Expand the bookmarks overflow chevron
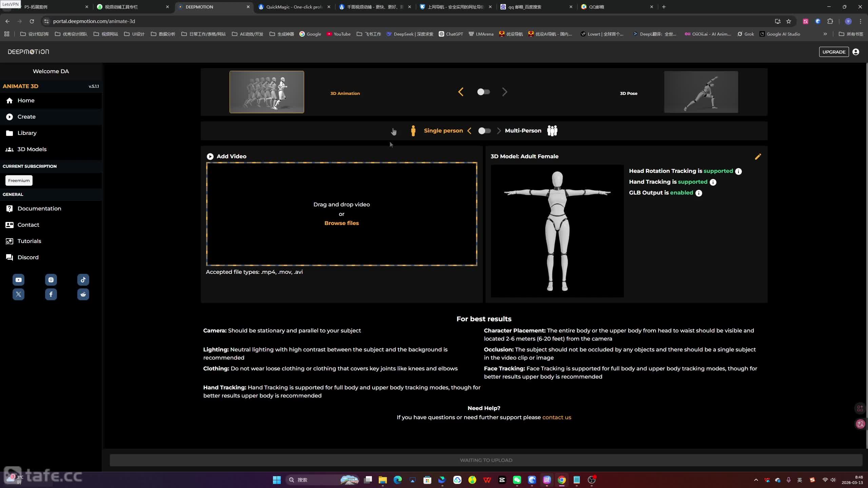 pyautogui.click(x=825, y=34)
